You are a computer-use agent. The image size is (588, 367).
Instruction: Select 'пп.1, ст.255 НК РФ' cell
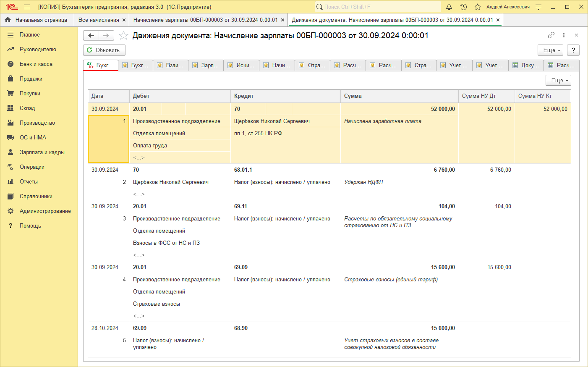(285, 134)
